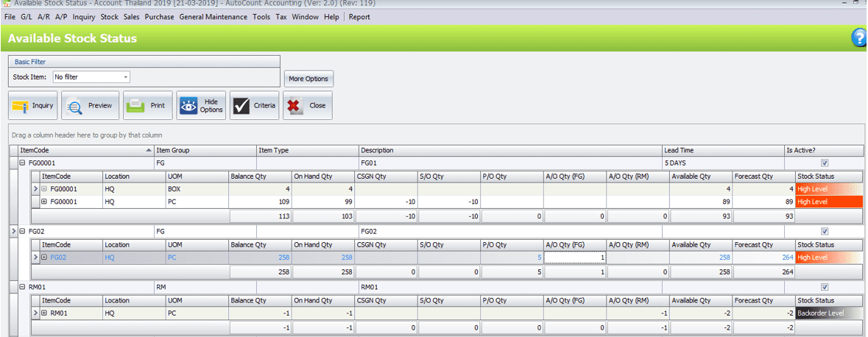Toggle Is Active checkbox for RM01
The width and height of the screenshot is (868, 337).
coord(824,288)
